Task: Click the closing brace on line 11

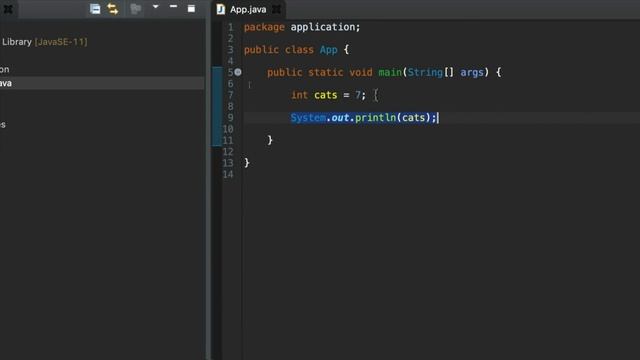Action: click(270, 140)
